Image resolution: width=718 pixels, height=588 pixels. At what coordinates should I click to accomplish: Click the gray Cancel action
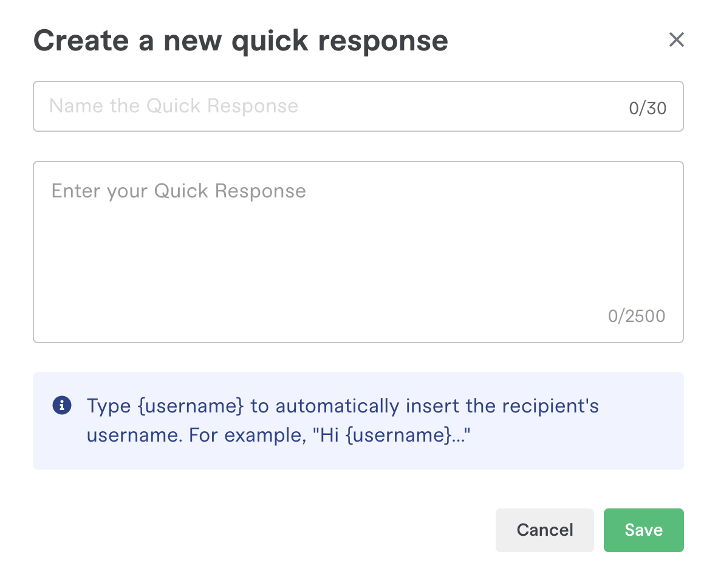(544, 530)
